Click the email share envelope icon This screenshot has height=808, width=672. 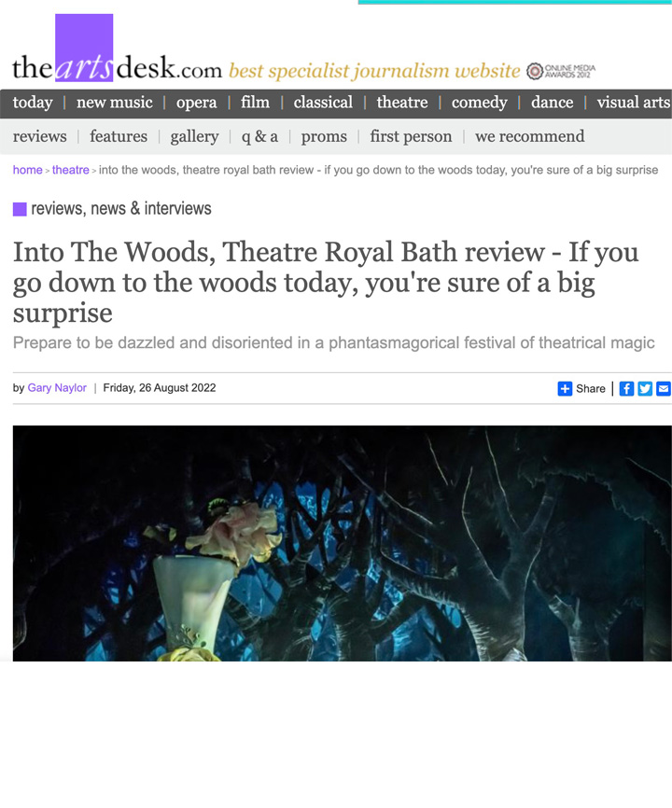664,388
